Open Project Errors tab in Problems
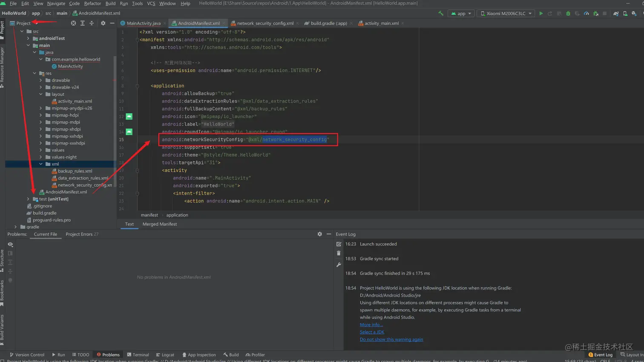The image size is (644, 362). pos(82,234)
